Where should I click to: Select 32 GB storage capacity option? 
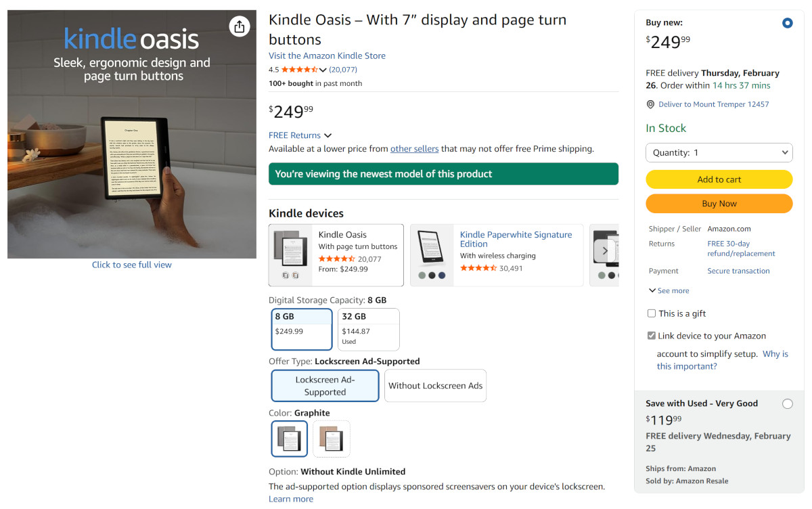coord(368,329)
